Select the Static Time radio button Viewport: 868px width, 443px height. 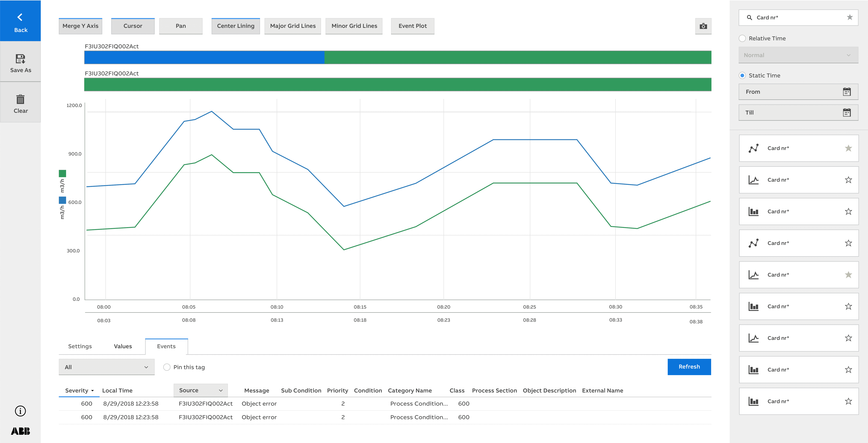point(742,75)
